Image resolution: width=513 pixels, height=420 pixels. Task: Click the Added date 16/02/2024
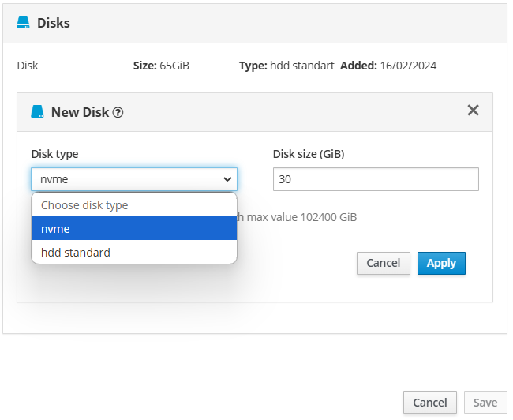point(388,66)
